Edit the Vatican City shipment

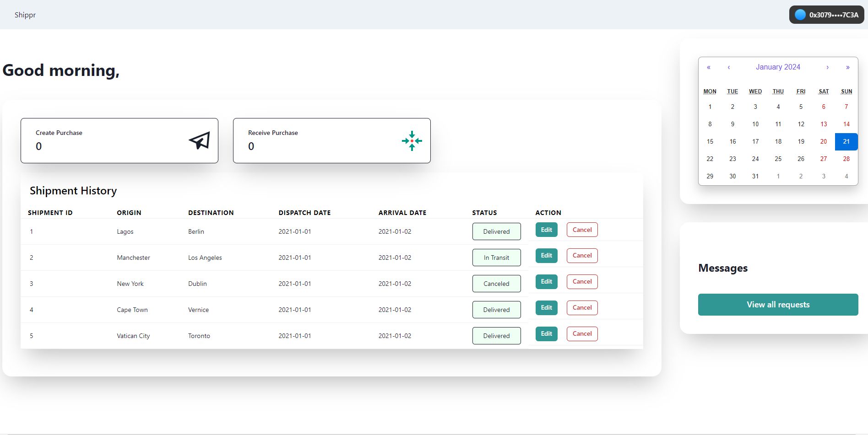coord(547,333)
